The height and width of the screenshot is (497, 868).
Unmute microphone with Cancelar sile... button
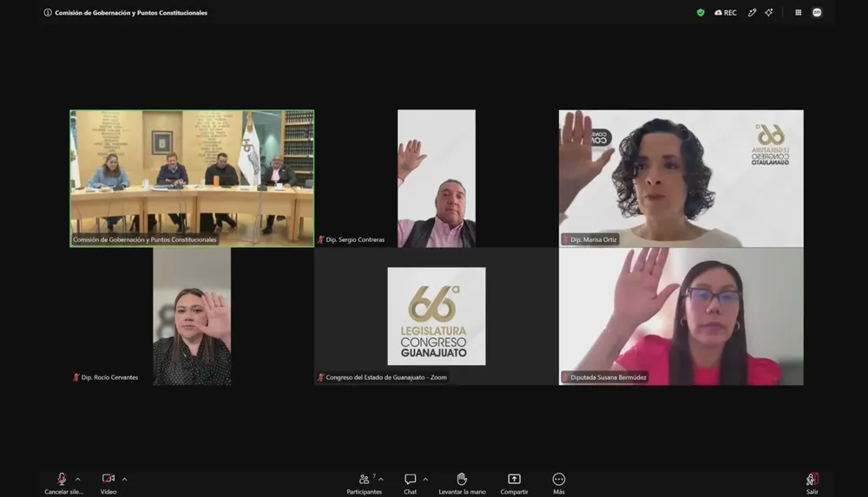(63, 483)
